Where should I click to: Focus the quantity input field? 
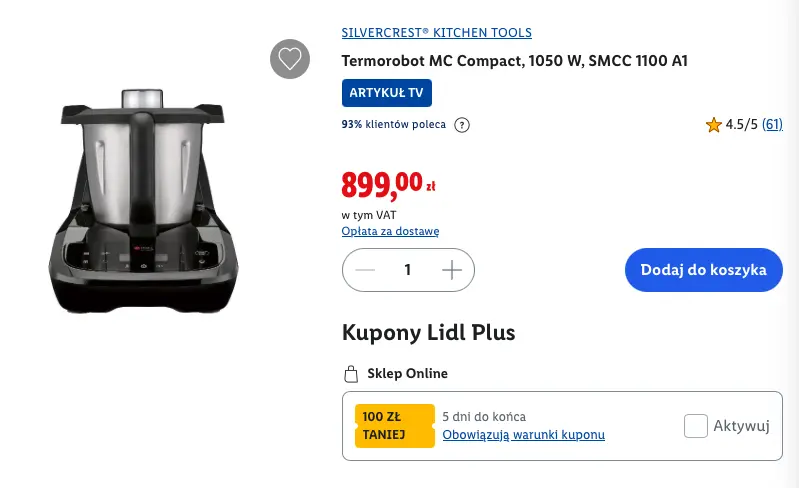(x=408, y=270)
